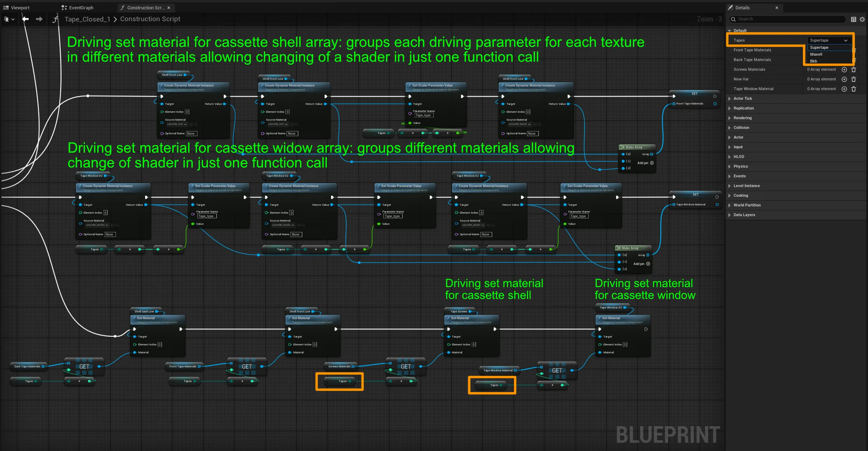Choose Bkb from the Tapes dropdown list

[829, 61]
